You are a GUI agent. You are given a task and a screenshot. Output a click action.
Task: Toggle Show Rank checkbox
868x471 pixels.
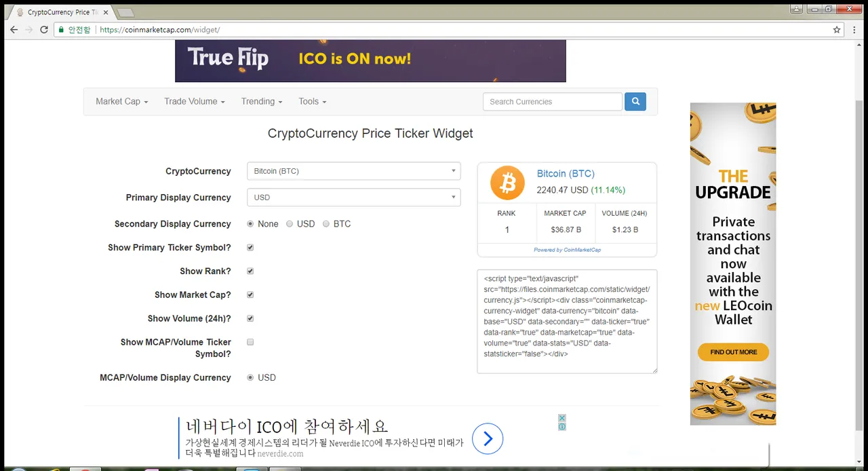click(250, 271)
